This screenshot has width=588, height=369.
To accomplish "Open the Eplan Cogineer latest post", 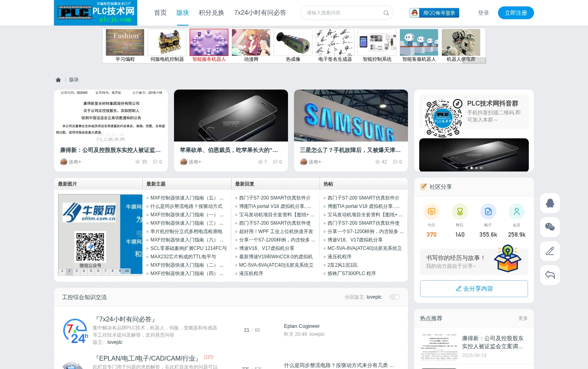I will [302, 326].
